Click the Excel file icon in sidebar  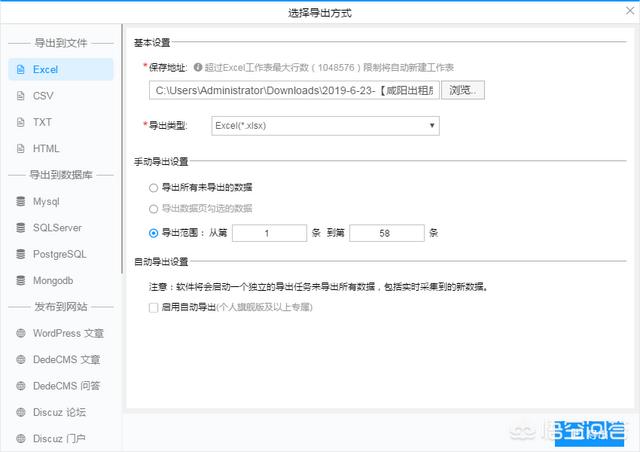pyautogui.click(x=20, y=69)
